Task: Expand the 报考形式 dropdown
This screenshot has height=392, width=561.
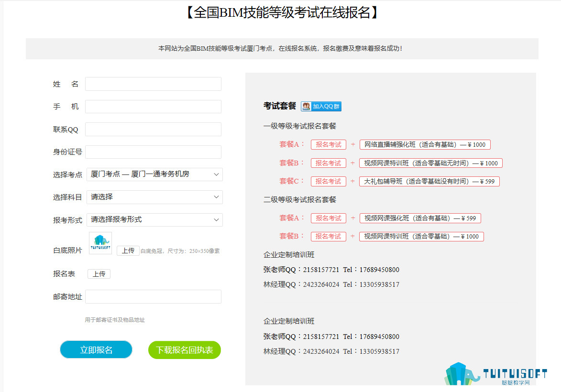Action: click(x=154, y=219)
